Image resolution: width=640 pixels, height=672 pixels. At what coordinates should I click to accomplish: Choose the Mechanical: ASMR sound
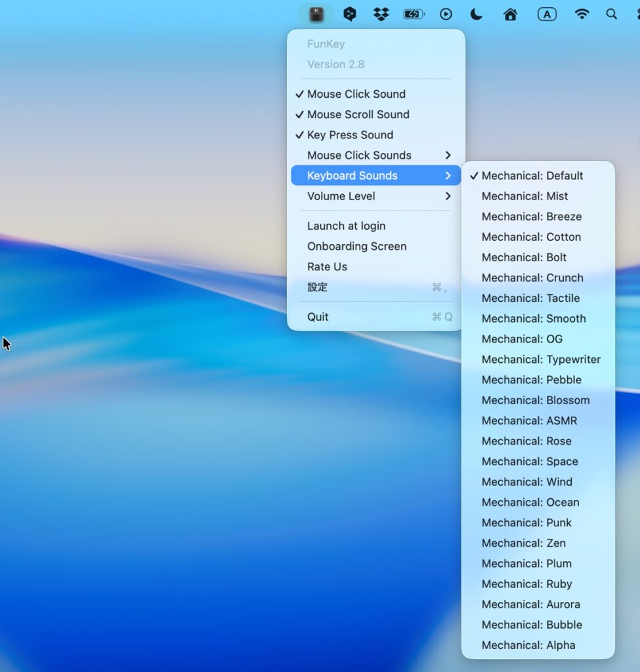[529, 421]
